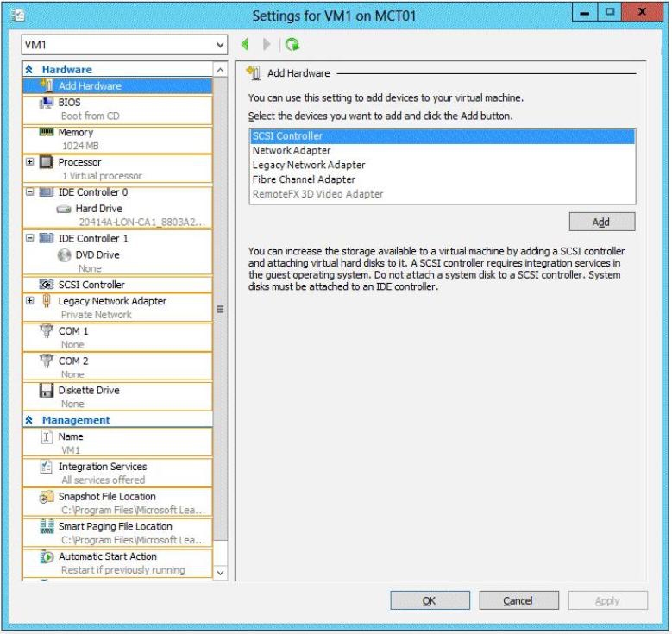Click the Management section header text
The height and width of the screenshot is (634, 672).
pos(76,420)
